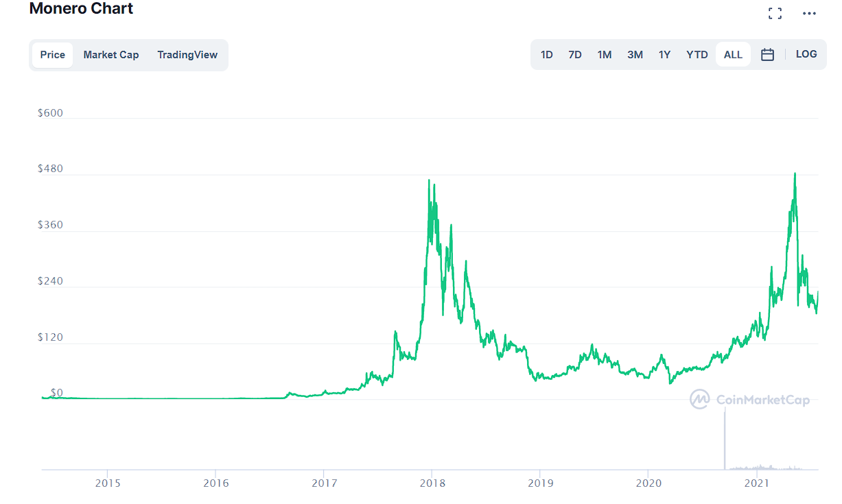Select the Price tab
Screen dimensions: 842x504
point(53,55)
